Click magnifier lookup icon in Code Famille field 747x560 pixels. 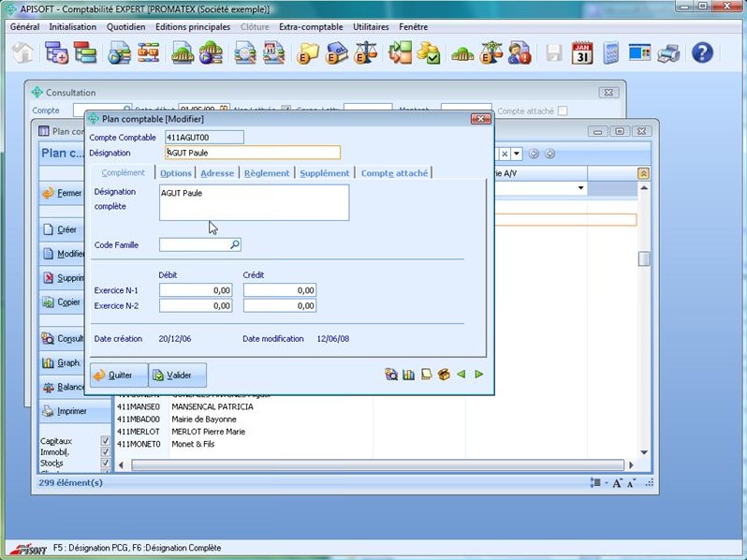[235, 244]
